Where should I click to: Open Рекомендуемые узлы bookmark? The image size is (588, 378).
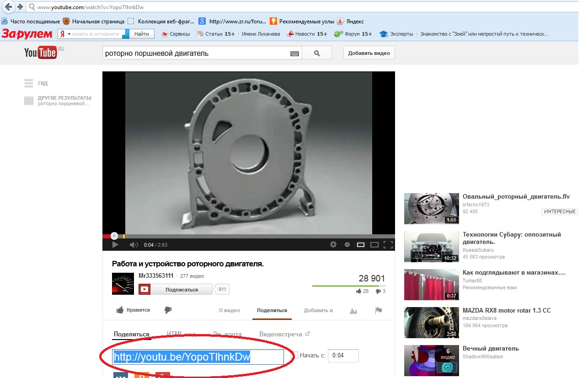tap(303, 21)
